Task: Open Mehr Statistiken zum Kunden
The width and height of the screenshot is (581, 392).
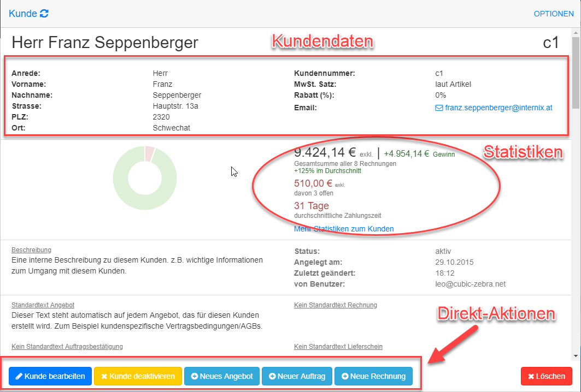Action: click(x=344, y=229)
